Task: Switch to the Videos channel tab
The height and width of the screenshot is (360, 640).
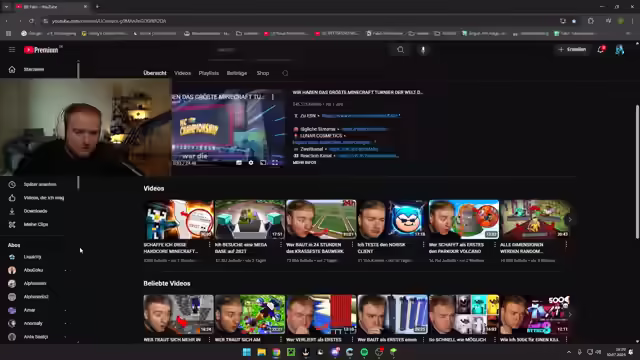Action: [x=182, y=73]
